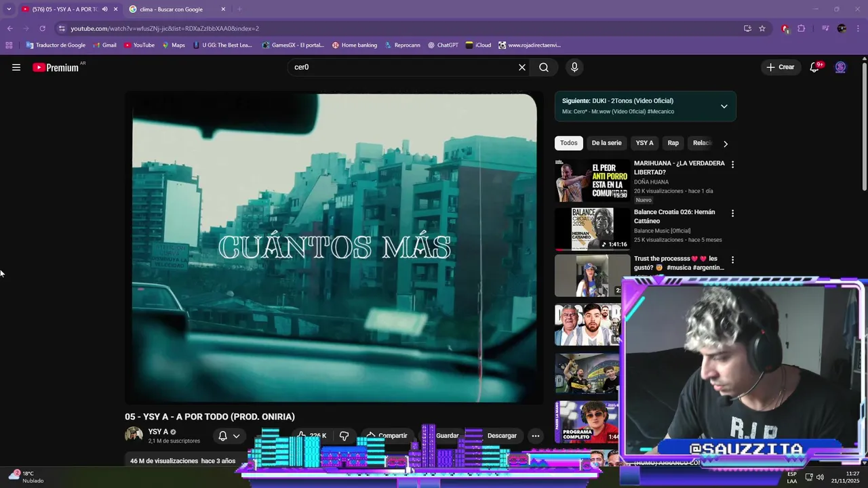
Task: Open ESP LAA language indicator
Action: pyautogui.click(x=792, y=477)
